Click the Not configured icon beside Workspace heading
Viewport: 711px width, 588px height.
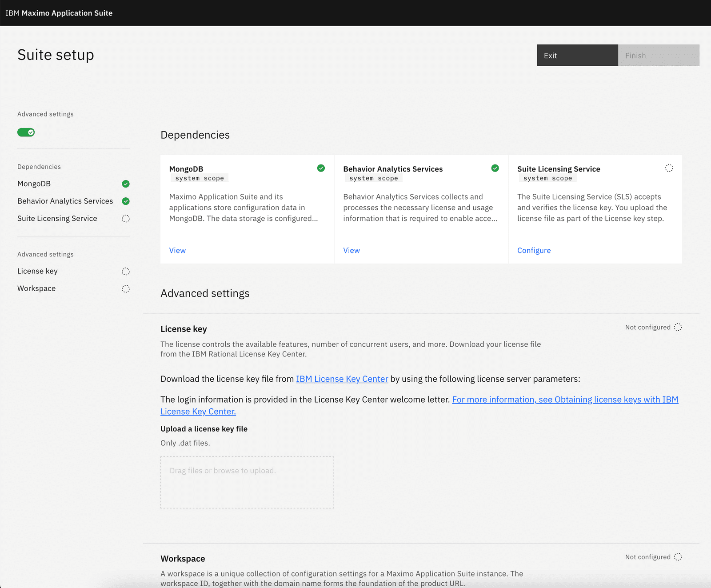tap(678, 556)
